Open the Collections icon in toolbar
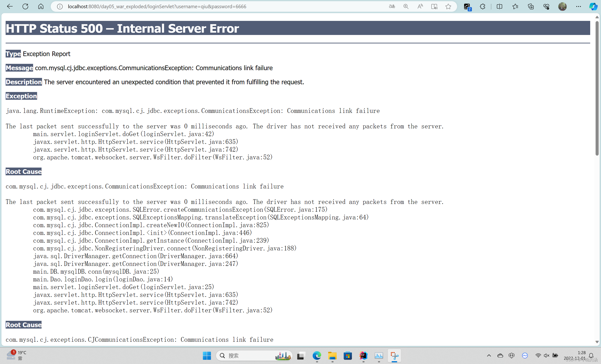Viewport: 601px width, 364px height. pos(531,6)
